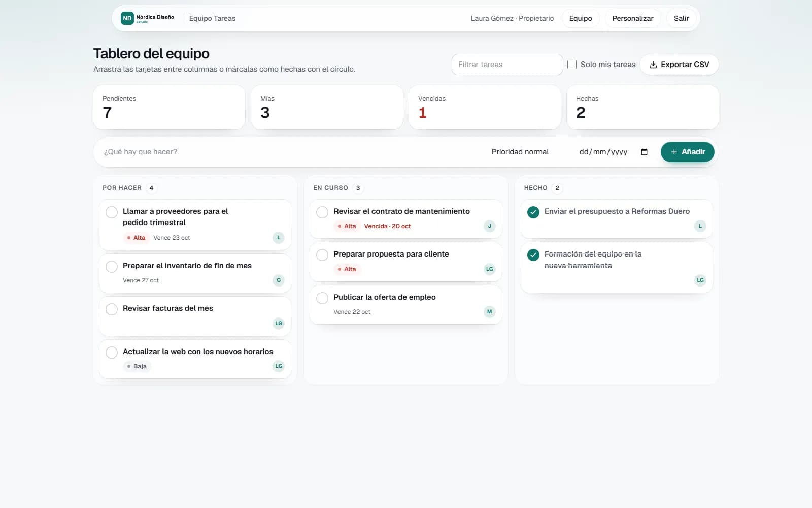The image size is (812, 508).
Task: Open the Prioridad normal dropdown
Action: point(528,152)
